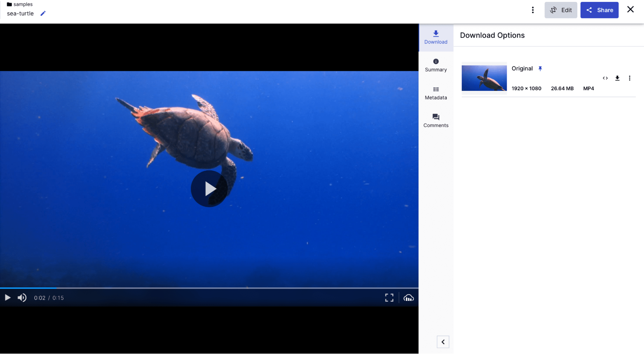Open more actions for Original download
This screenshot has height=354, width=644.
(630, 78)
